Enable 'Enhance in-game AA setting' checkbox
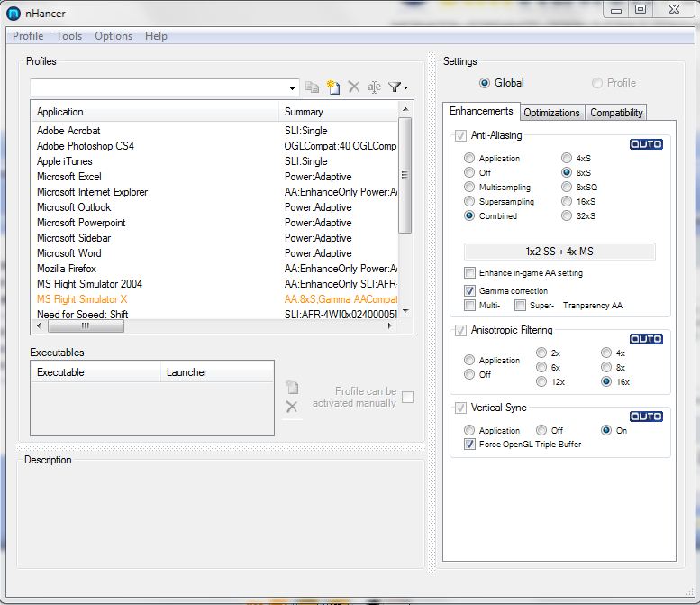 (470, 273)
